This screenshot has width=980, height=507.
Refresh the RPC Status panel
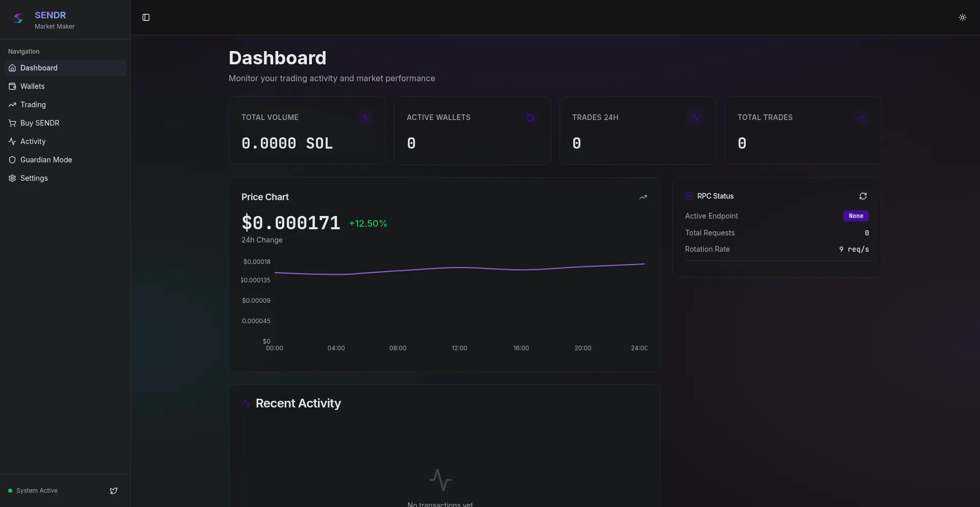coord(863,196)
